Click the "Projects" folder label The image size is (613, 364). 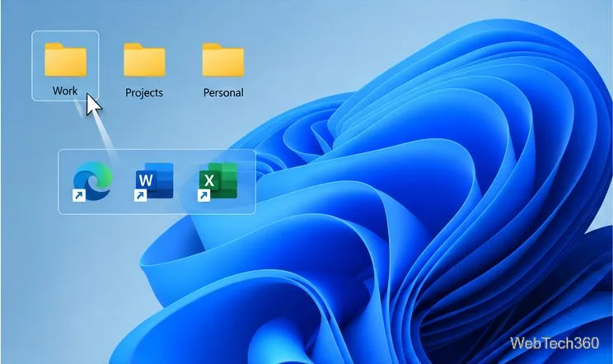pyautogui.click(x=144, y=92)
